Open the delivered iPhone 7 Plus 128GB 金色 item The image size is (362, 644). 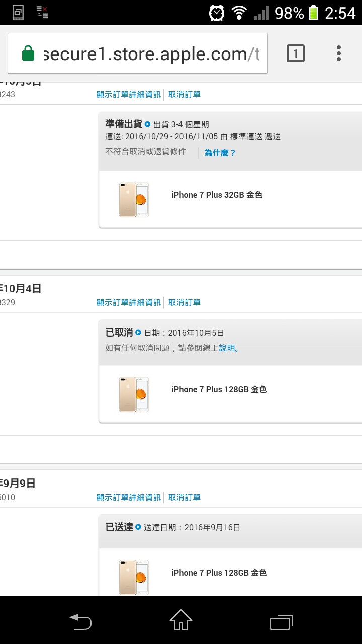coord(219,573)
